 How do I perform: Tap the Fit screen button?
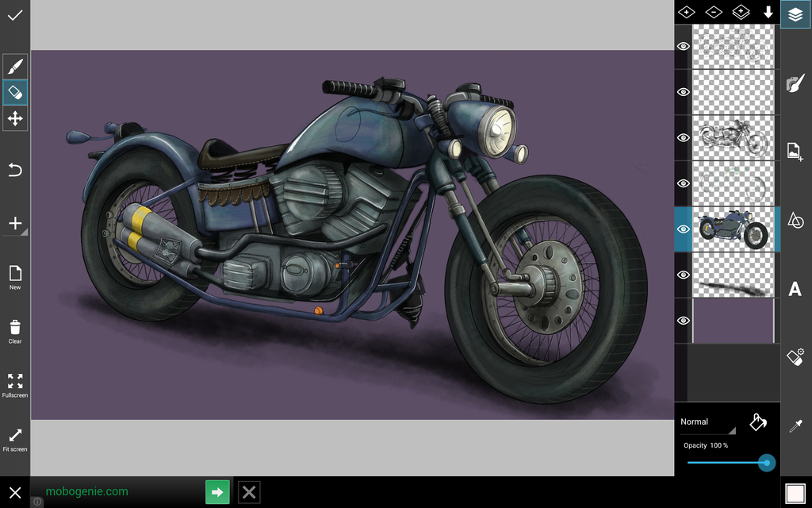[15, 440]
